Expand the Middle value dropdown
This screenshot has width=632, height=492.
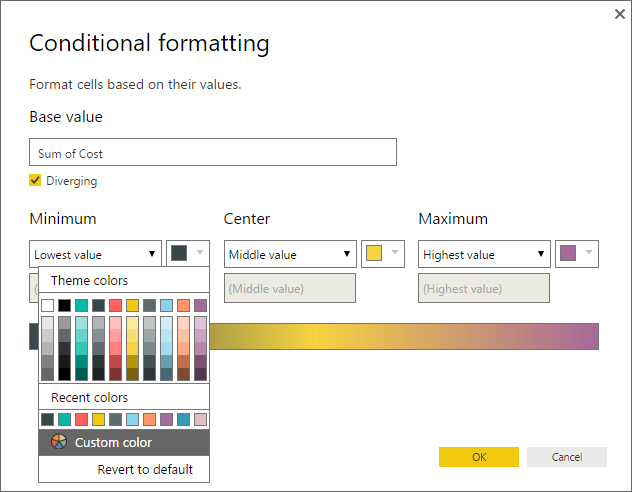[290, 255]
